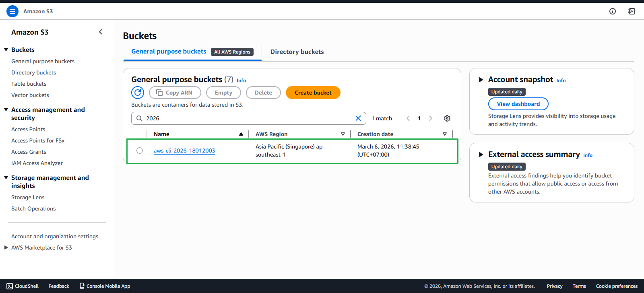Refresh the general purpose buckets list

click(138, 93)
